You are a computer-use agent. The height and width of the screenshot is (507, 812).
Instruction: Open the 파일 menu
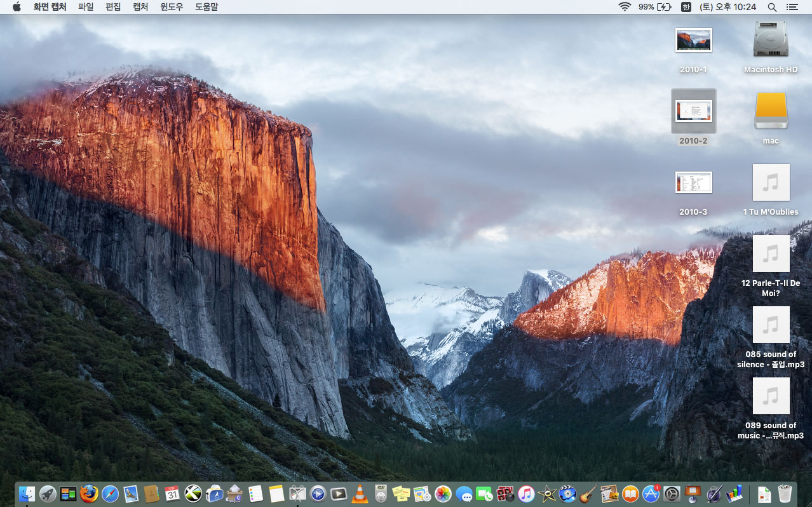tap(86, 7)
